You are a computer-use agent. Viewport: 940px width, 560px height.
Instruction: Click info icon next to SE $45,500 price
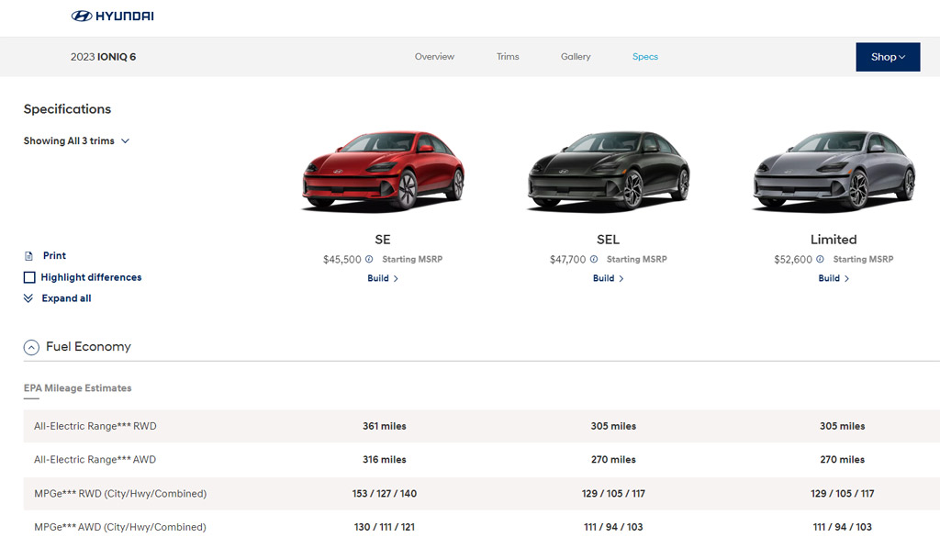tap(370, 260)
